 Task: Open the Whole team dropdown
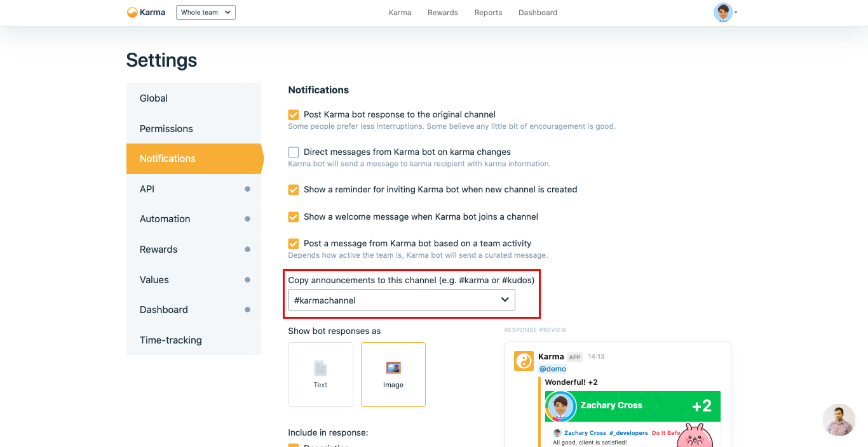coord(206,12)
